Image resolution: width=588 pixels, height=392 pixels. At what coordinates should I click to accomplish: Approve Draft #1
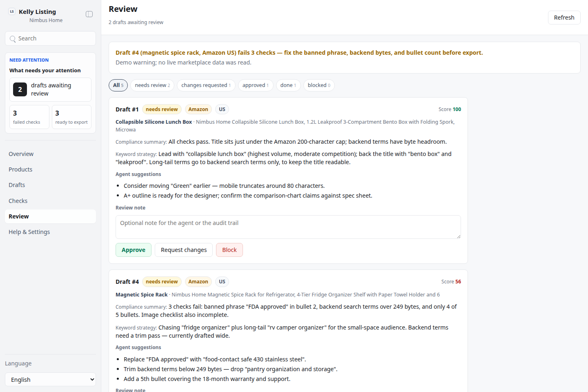tap(134, 250)
